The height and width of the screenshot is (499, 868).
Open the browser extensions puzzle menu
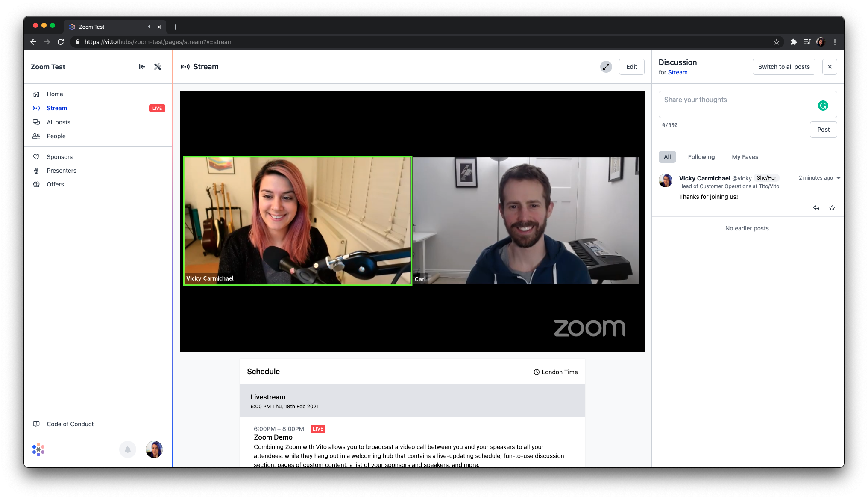click(794, 42)
